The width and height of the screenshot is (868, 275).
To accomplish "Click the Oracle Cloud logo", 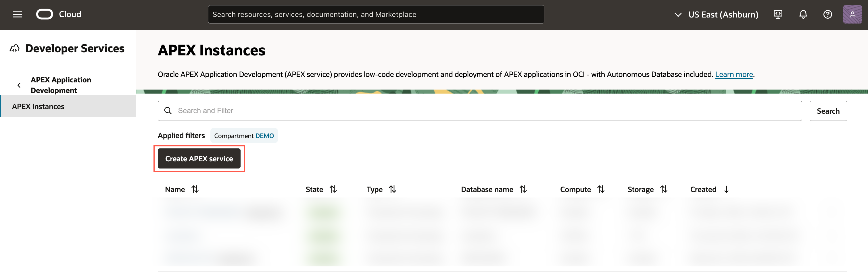I will 45,14.
